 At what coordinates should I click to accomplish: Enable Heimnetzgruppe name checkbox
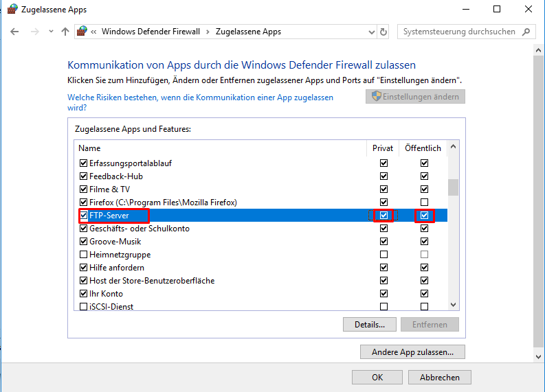pos(83,255)
